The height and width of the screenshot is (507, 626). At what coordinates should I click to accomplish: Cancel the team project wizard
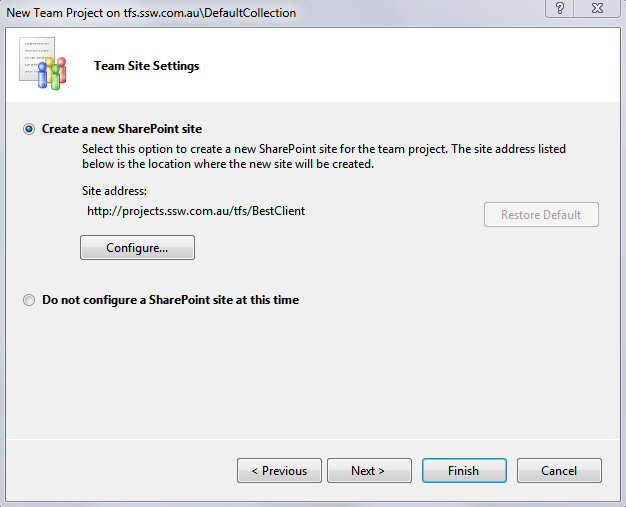point(559,471)
